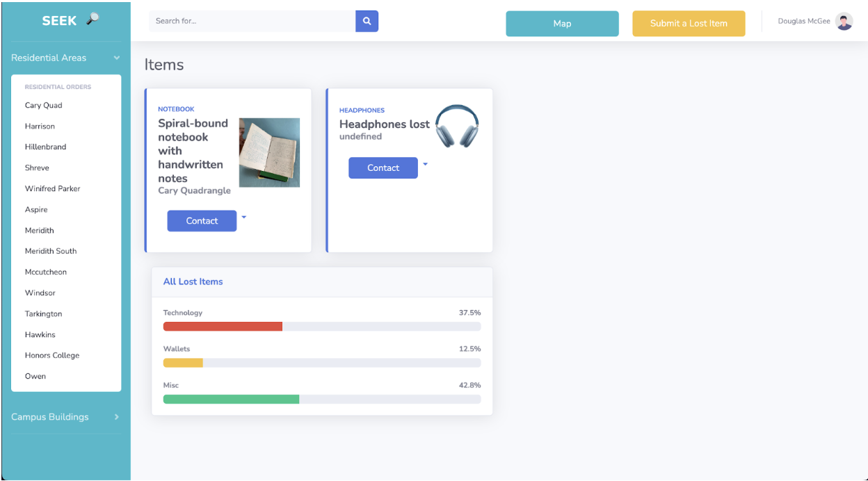Click the 37.5% Technology value
The image size is (868, 481).
pyautogui.click(x=470, y=313)
